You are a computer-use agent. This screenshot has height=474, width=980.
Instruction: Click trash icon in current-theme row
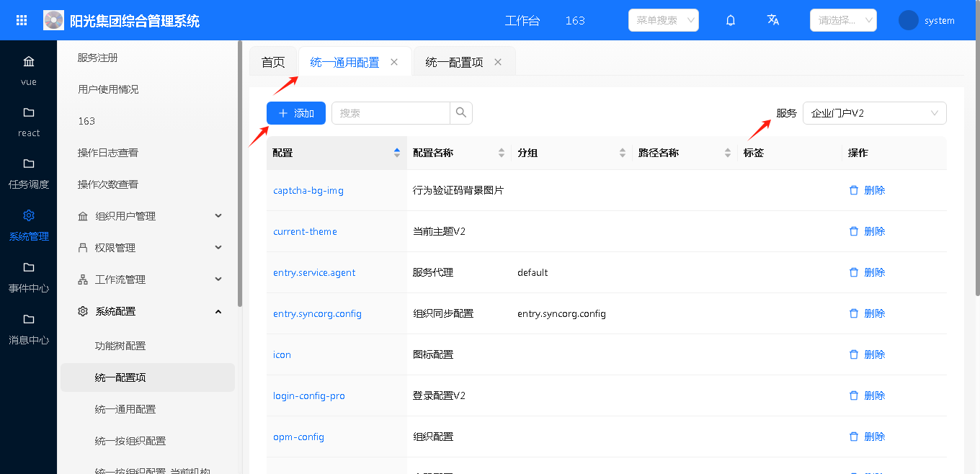pyautogui.click(x=854, y=231)
